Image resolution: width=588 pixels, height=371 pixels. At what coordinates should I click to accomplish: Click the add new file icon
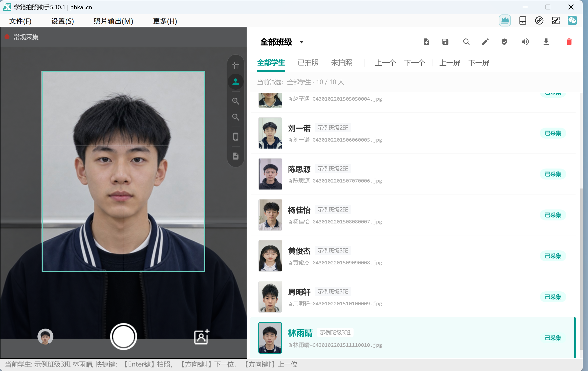point(426,42)
